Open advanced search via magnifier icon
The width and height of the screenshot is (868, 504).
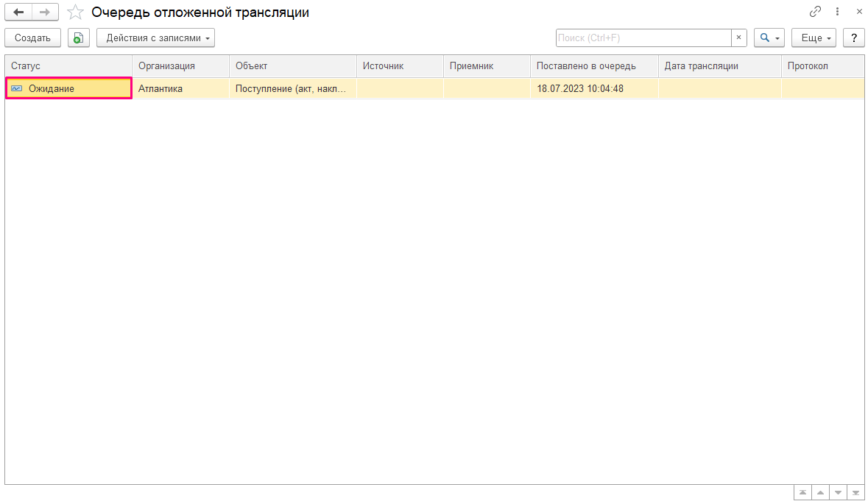click(x=764, y=38)
